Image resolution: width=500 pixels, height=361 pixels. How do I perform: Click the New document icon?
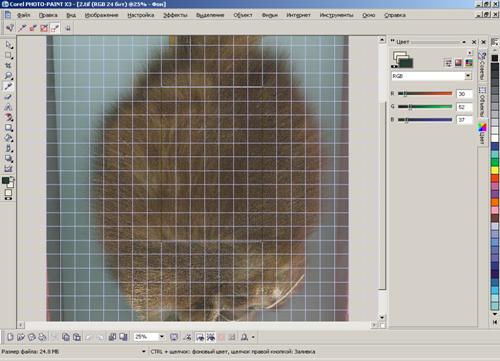click(10, 337)
